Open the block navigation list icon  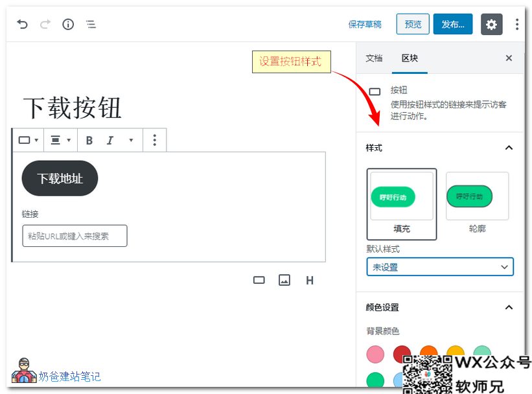coord(91,25)
